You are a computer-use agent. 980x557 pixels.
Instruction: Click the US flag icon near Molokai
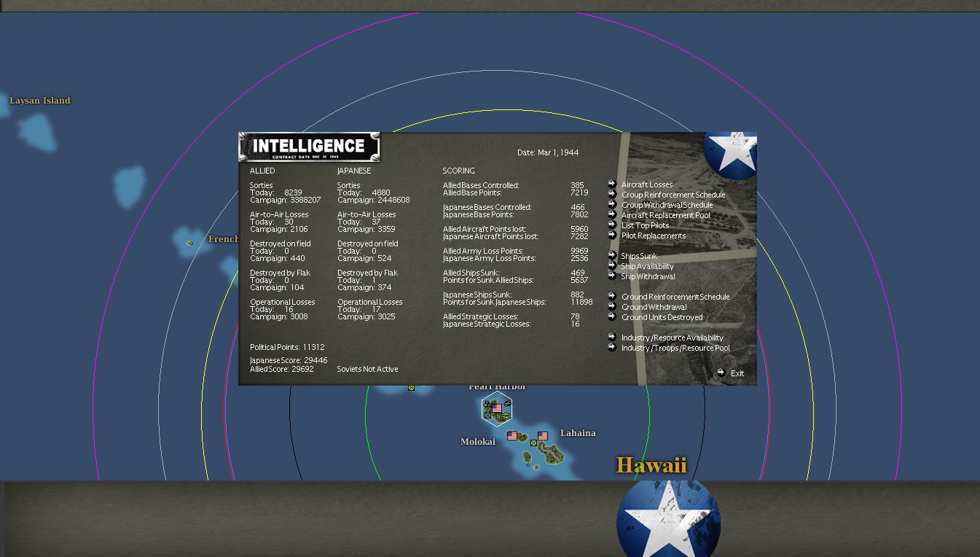click(x=512, y=436)
